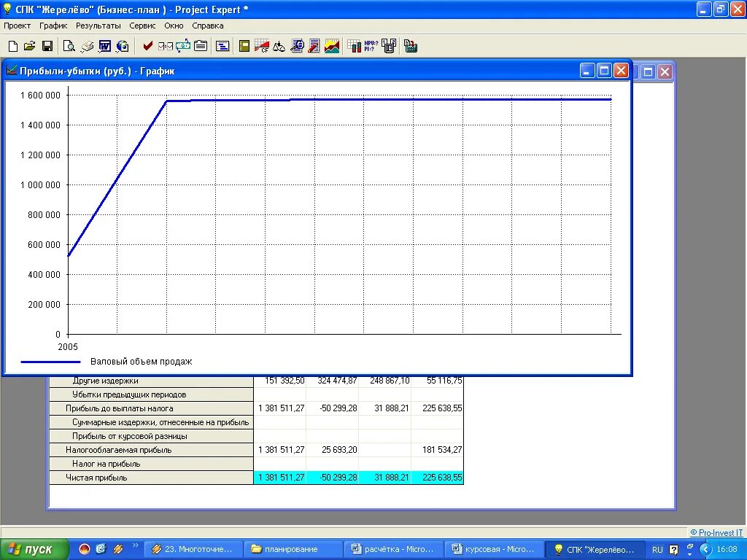
Task: Save project with the floppy disk icon
Action: (47, 46)
